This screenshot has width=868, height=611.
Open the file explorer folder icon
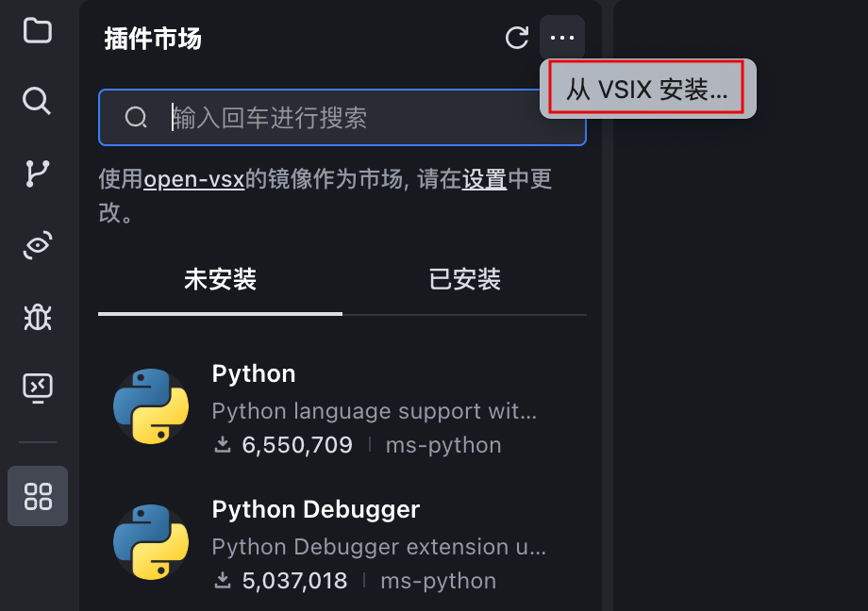point(37,30)
